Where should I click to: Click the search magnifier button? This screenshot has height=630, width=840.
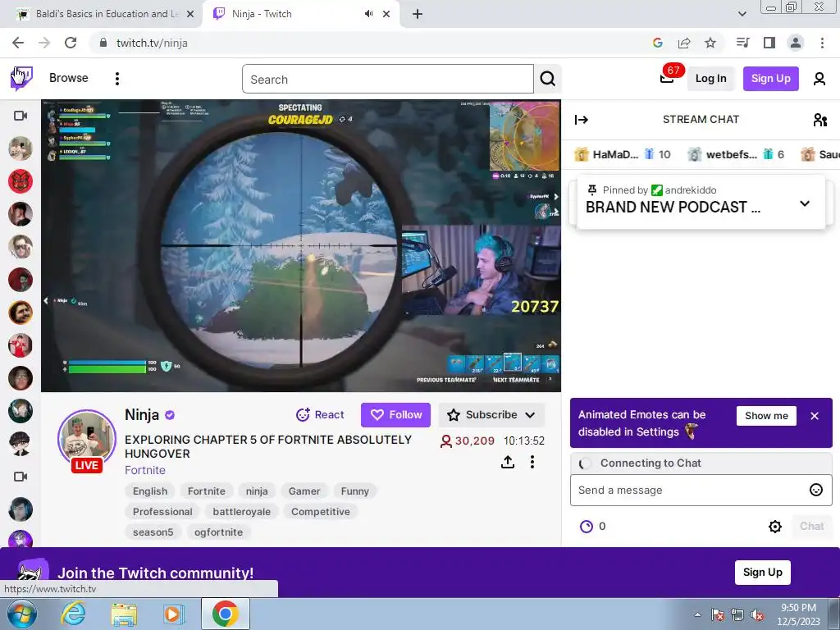(x=547, y=80)
